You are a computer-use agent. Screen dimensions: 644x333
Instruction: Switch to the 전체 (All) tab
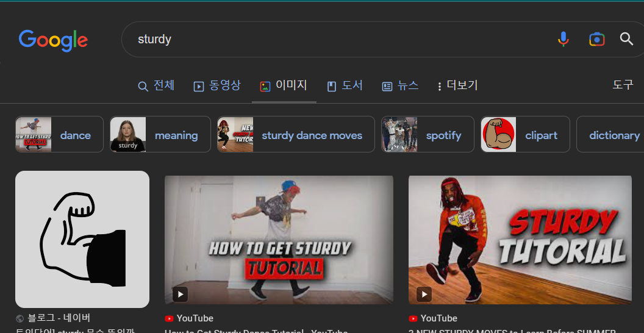(x=156, y=86)
